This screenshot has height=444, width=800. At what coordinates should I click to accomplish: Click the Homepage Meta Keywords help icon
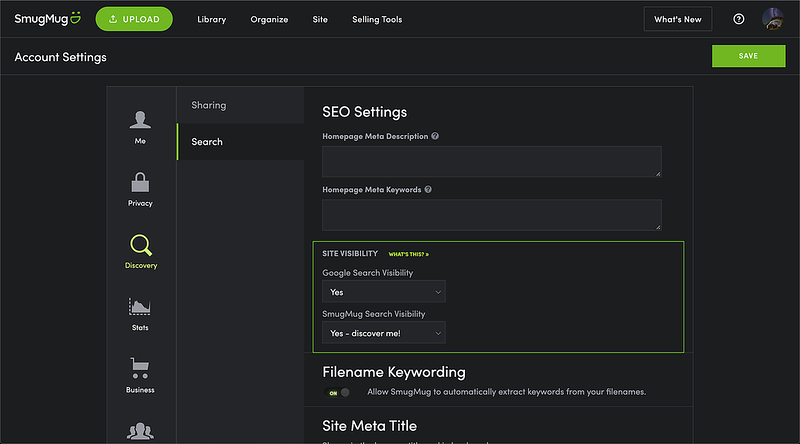click(428, 189)
